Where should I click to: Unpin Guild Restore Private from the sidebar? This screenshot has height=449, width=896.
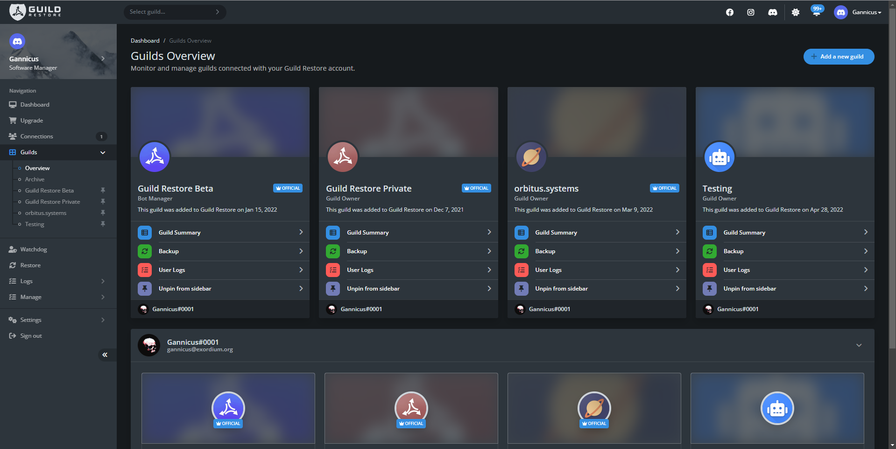coord(408,288)
